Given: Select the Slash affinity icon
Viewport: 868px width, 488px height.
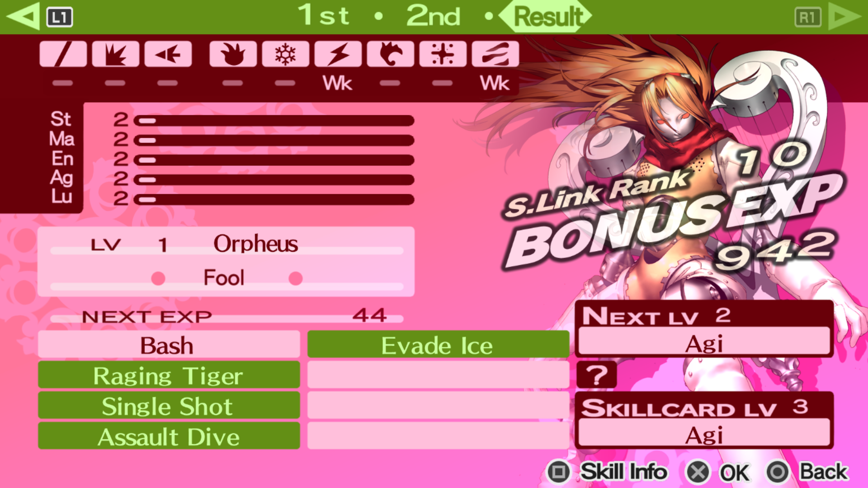Looking at the screenshot, I should pyautogui.click(x=63, y=54).
